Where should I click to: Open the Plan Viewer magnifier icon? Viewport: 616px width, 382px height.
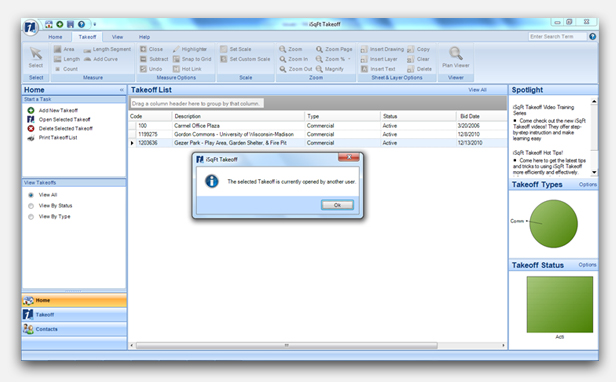tap(456, 53)
